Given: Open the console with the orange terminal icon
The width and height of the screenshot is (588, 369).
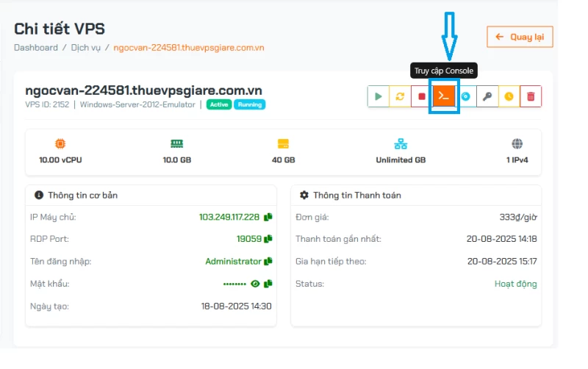Looking at the screenshot, I should (x=444, y=96).
